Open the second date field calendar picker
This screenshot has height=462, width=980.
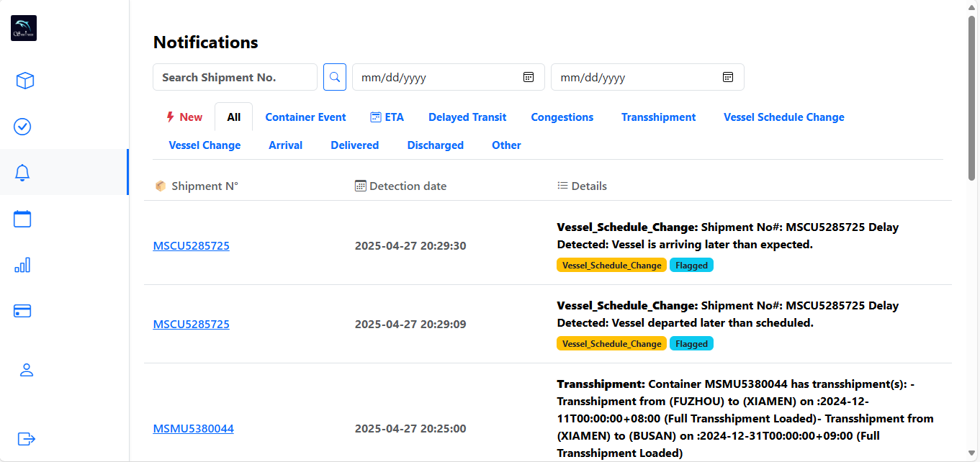click(727, 77)
